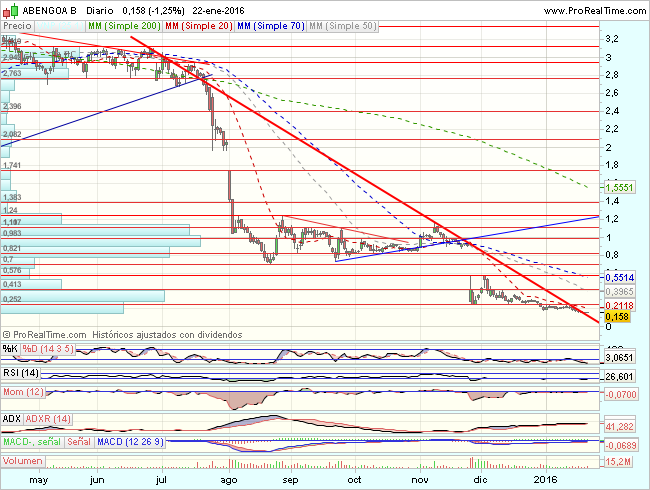Click the 41,282 ADX value

pyautogui.click(x=619, y=427)
